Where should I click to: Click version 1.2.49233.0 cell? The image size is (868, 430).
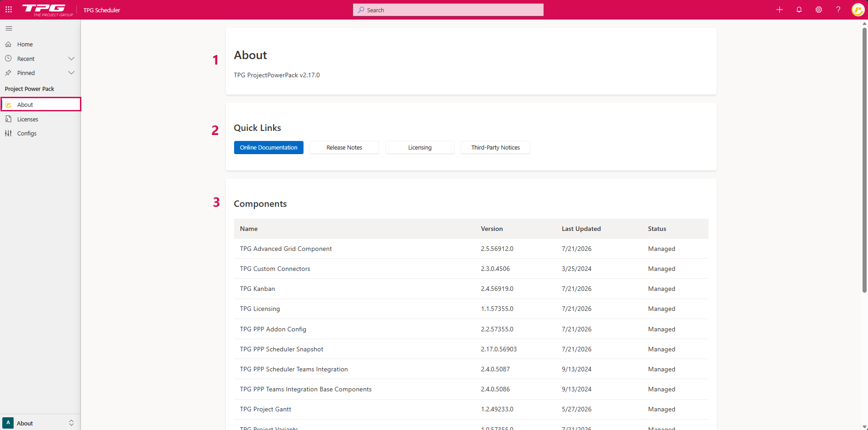coord(497,409)
